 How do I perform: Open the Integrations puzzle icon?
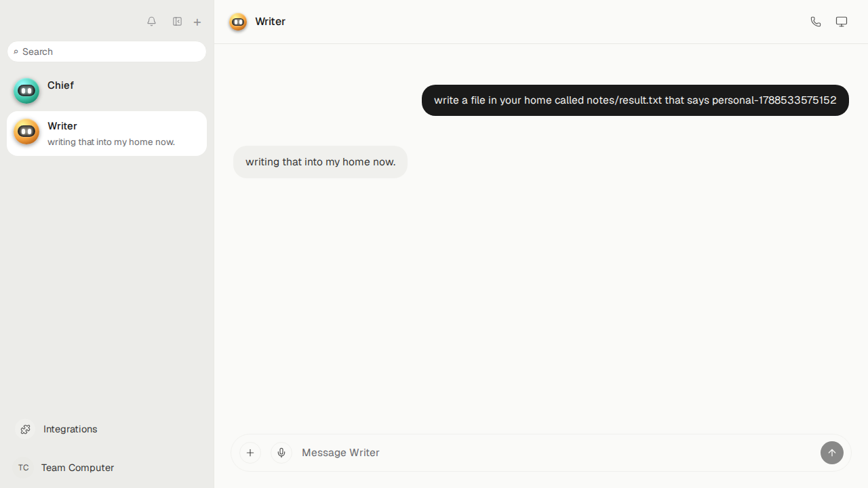pos(25,429)
